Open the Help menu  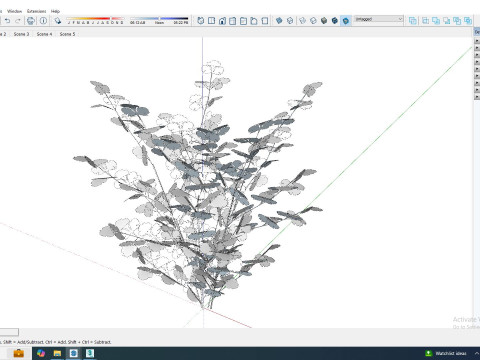pyautogui.click(x=55, y=11)
